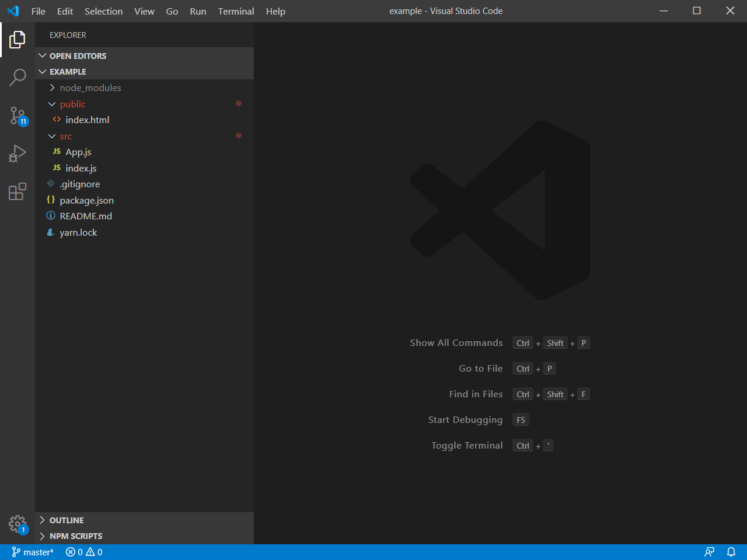The height and width of the screenshot is (560, 747).
Task: Open the App.js file
Action: 78,152
